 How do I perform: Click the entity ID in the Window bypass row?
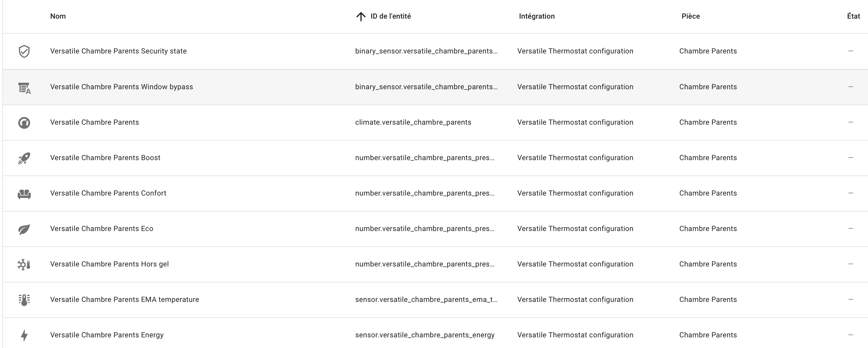[426, 87]
